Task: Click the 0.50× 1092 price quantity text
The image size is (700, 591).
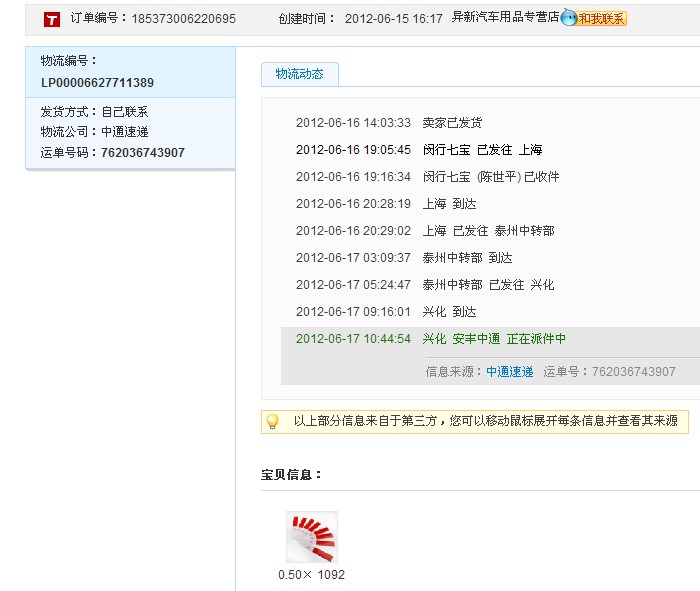Action: pyautogui.click(x=312, y=574)
